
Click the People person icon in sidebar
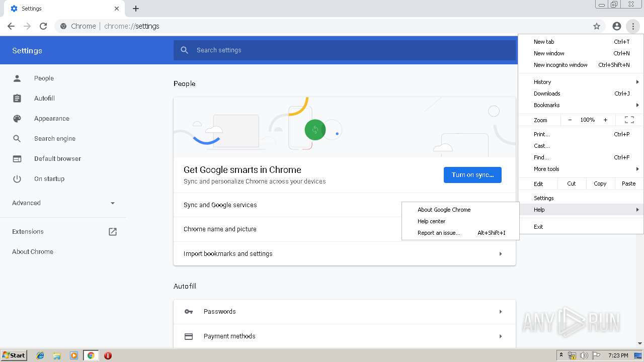tap(17, 78)
